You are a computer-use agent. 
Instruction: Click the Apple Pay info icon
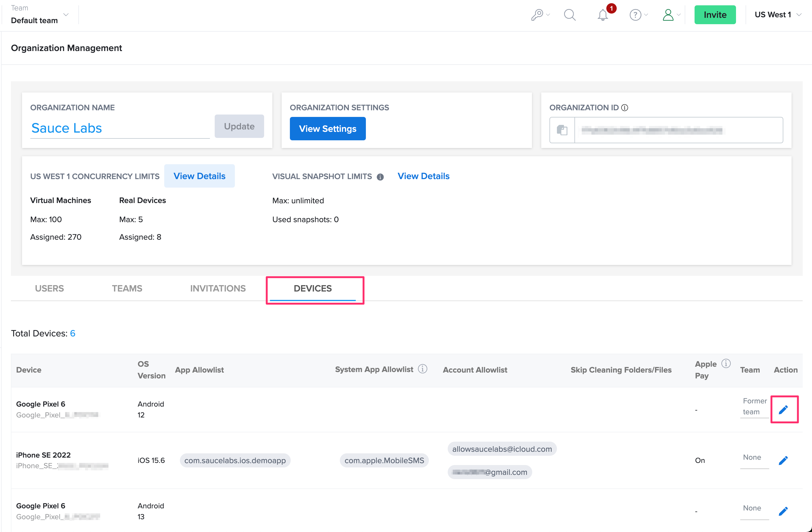coord(726,364)
